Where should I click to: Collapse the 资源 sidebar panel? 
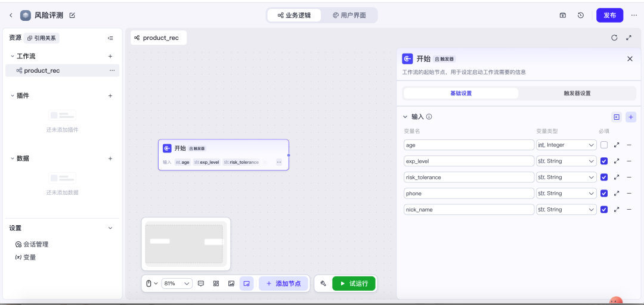click(x=110, y=38)
